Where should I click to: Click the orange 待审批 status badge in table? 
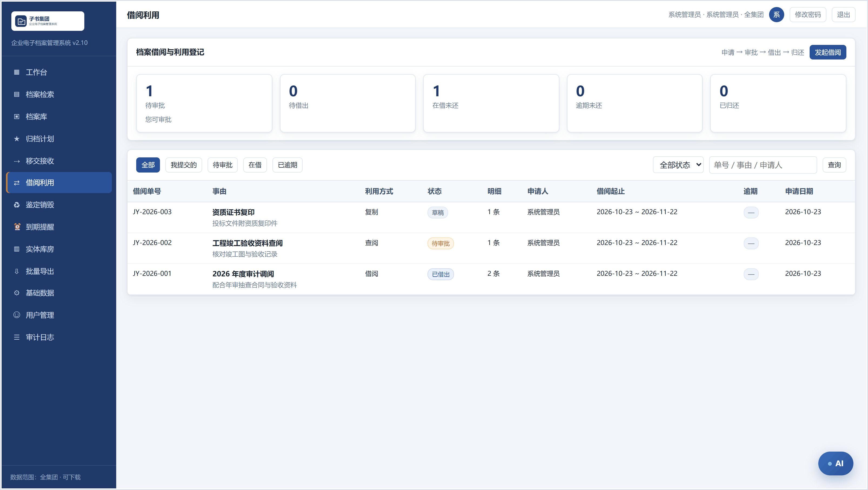click(x=440, y=243)
